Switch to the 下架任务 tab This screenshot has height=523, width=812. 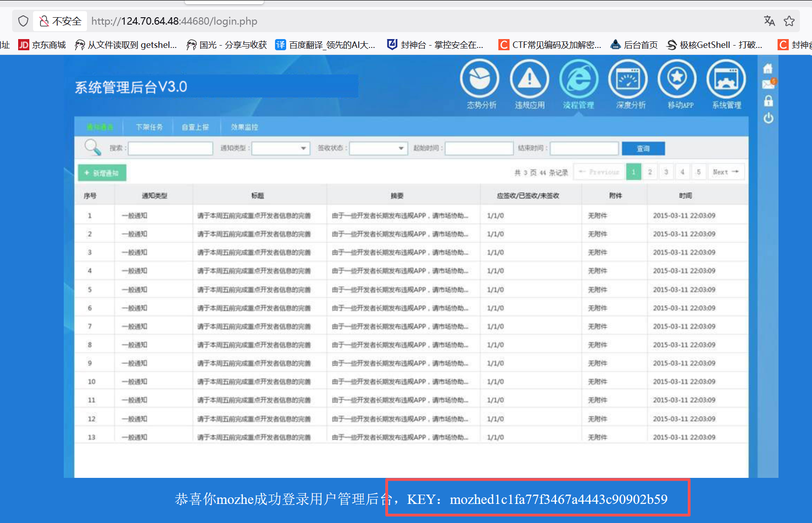click(x=149, y=127)
